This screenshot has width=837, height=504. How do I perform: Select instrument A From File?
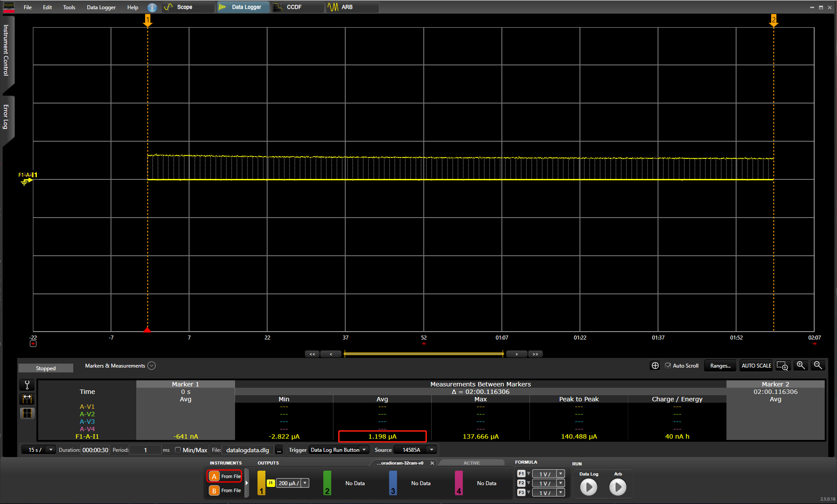[225, 476]
